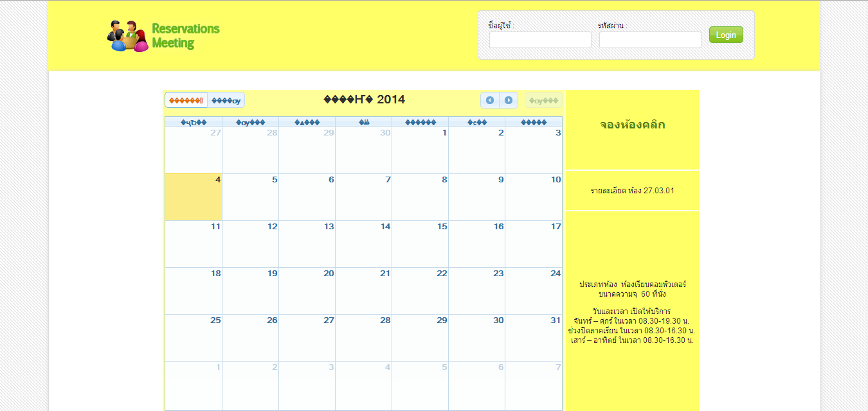
Task: Select day 24 in the calendar
Action: click(x=534, y=291)
